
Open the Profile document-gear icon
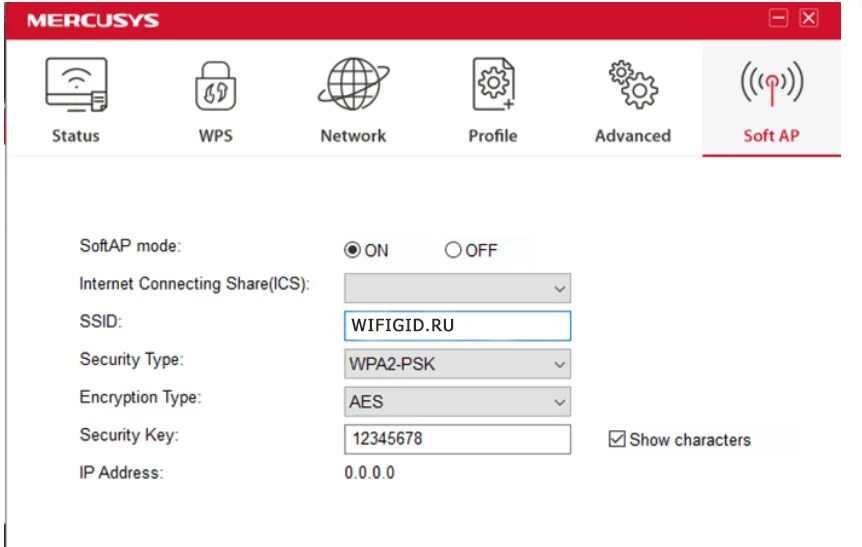point(493,84)
